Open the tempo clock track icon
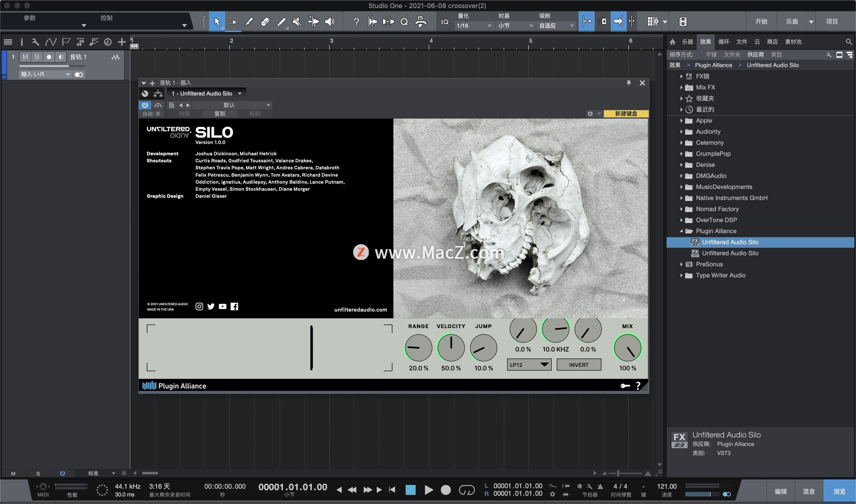The width and height of the screenshot is (856, 504). pyautogui.click(x=107, y=42)
